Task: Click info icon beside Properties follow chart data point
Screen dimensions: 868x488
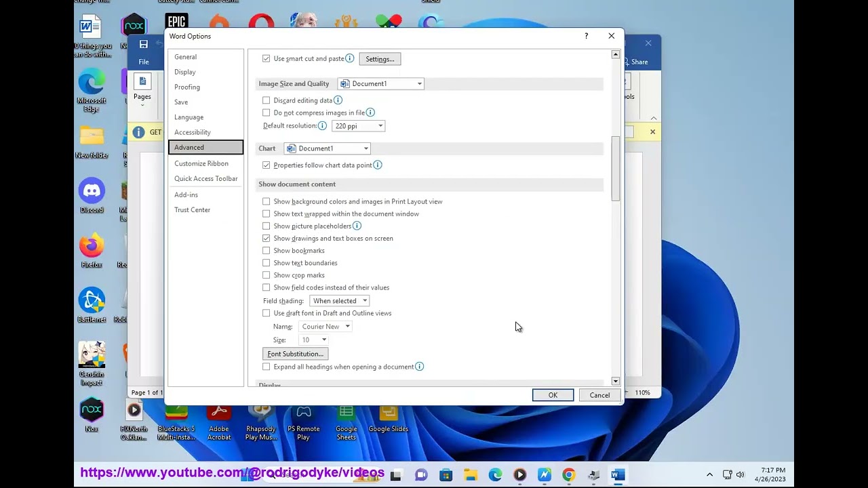Action: pyautogui.click(x=378, y=165)
